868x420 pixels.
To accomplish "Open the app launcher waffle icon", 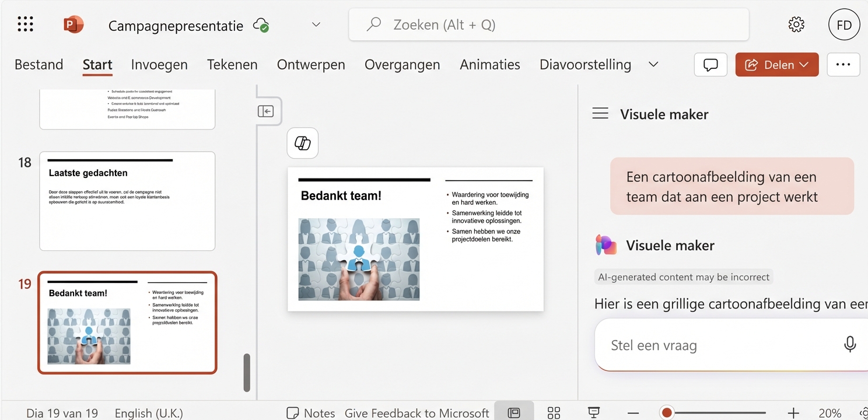I will [25, 24].
